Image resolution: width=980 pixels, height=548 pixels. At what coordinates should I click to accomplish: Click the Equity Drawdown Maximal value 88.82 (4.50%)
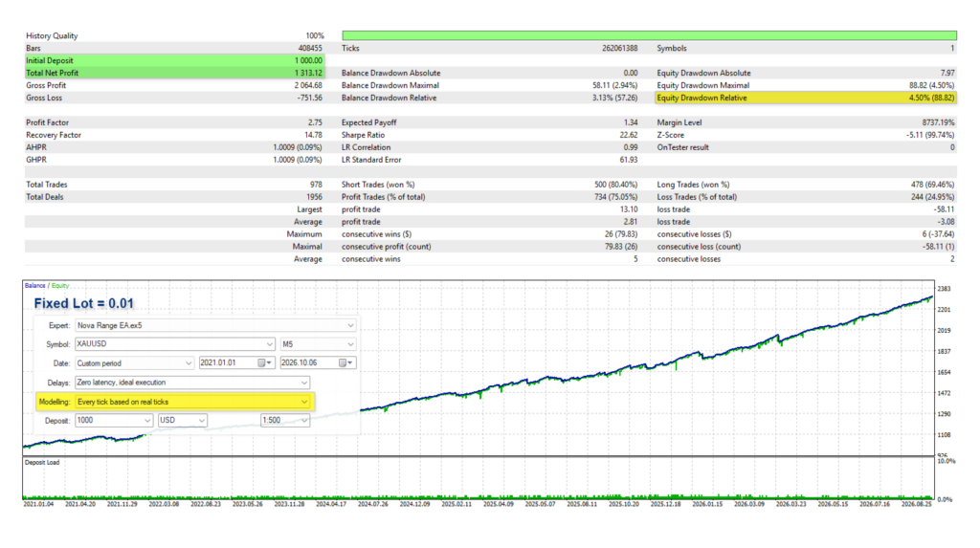(x=931, y=86)
